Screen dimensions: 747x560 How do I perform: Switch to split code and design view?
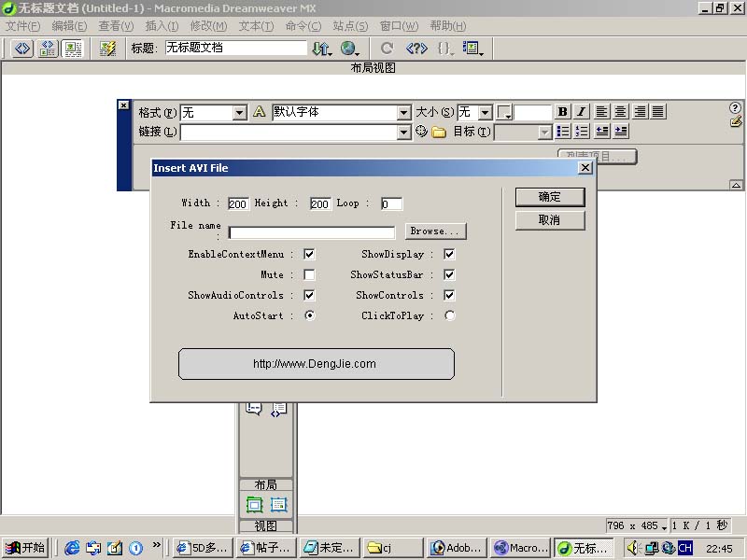click(48, 49)
